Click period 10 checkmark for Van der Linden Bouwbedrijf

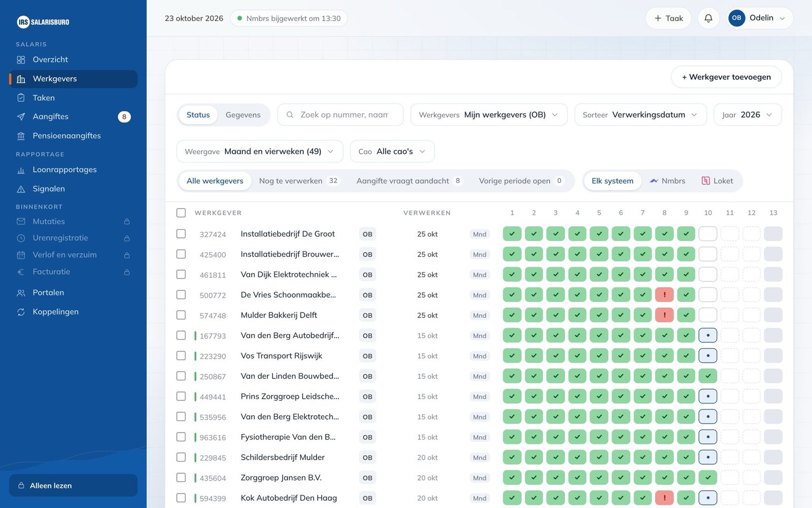(708, 376)
